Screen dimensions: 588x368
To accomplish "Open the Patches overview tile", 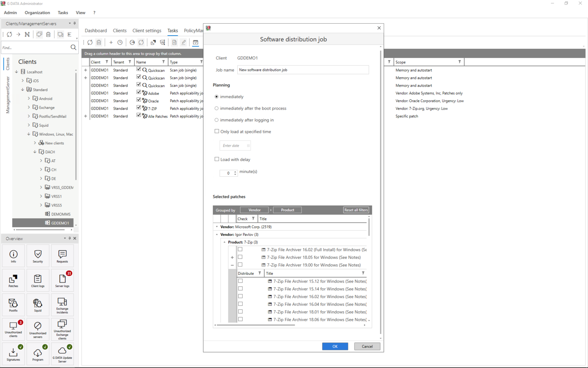I will (13, 280).
